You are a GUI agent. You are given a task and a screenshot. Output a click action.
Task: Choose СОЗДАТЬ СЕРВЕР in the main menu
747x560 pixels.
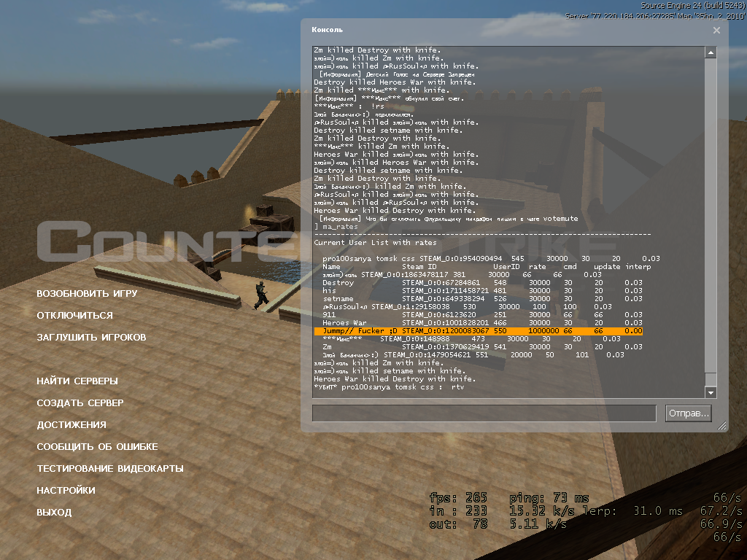80,402
